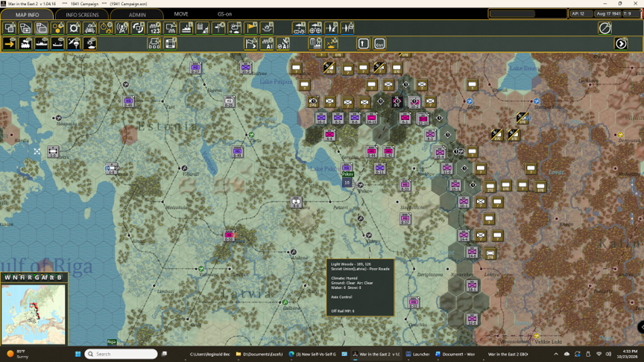This screenshot has width=644, height=362.
Task: Click the minimap of Europe
Action: (34, 314)
